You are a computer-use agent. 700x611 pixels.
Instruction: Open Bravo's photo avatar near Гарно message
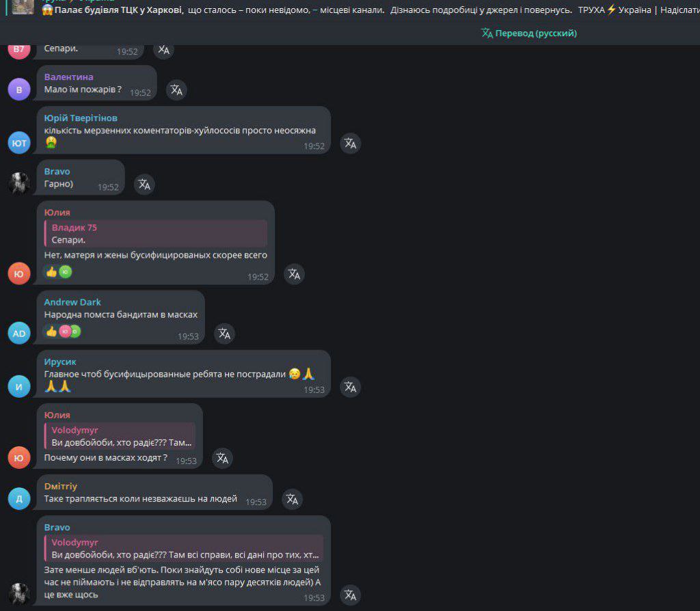[19, 182]
